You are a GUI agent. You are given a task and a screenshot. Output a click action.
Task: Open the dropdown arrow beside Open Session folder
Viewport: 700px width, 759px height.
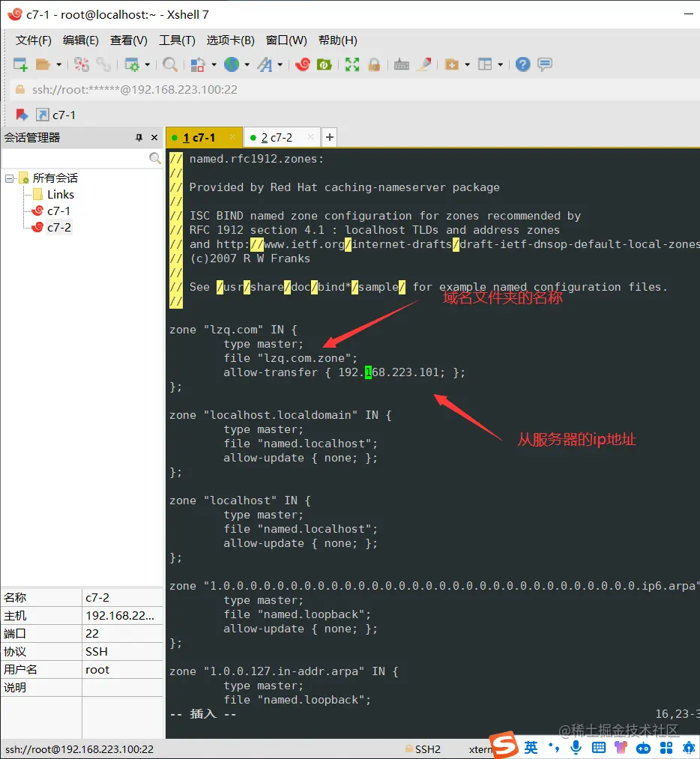point(58,64)
